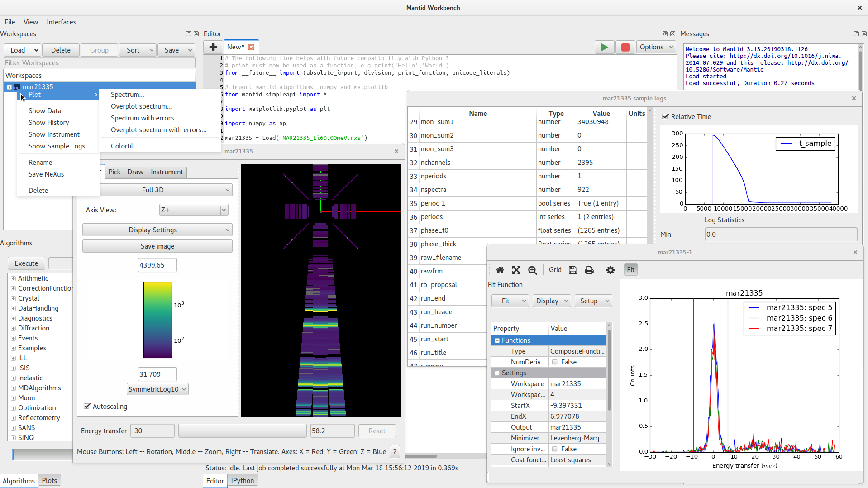The width and height of the screenshot is (868, 488).
Task: Choose Colorfill from the Plot submenu
Action: pyautogui.click(x=123, y=146)
